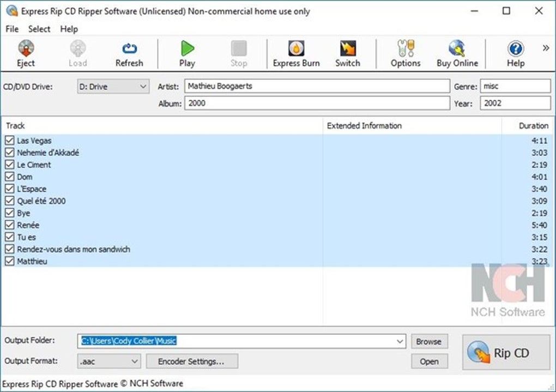Open the Select menu

tap(39, 29)
